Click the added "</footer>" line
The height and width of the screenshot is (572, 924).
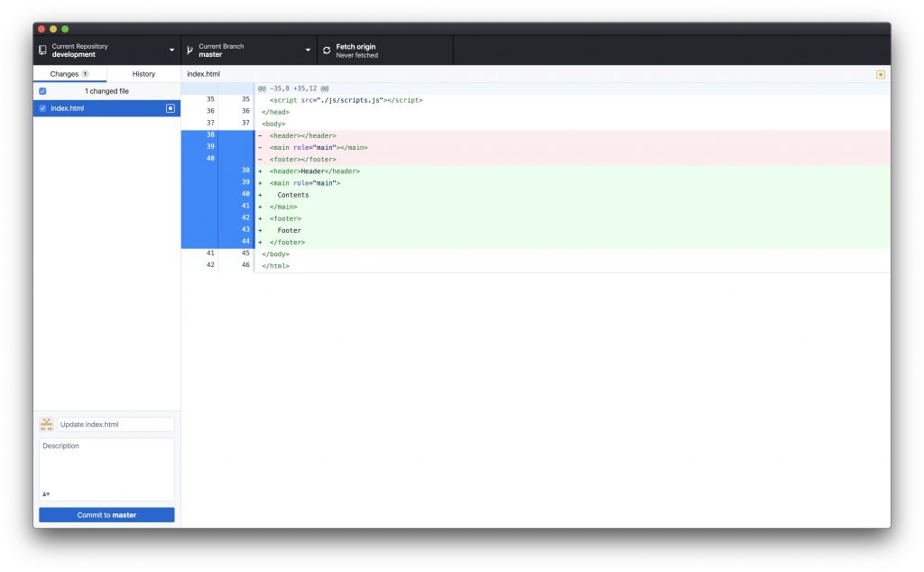[x=287, y=242]
